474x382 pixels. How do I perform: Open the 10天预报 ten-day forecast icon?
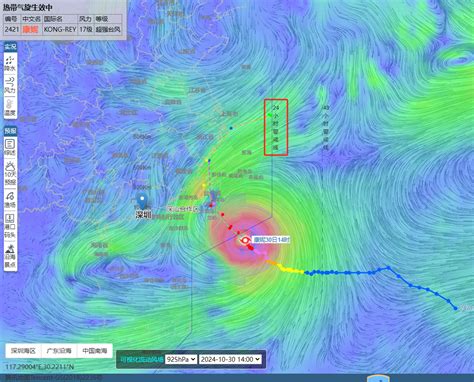10,173
